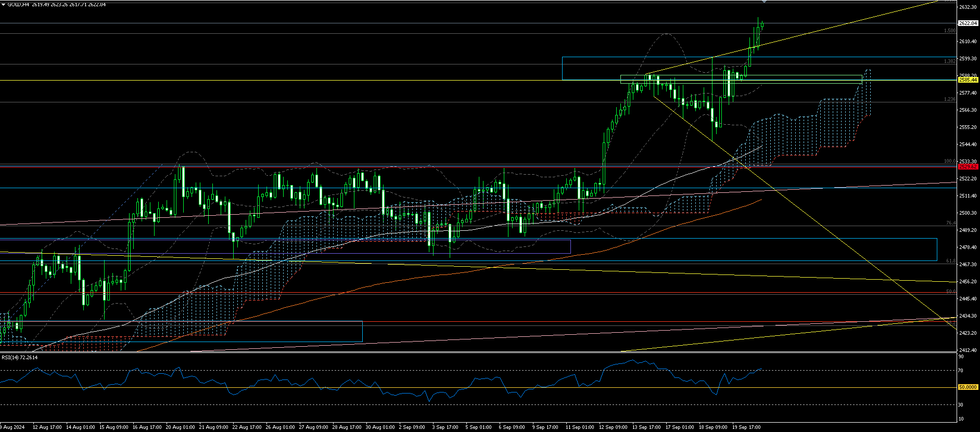The image size is (980, 432).
Task: Click the 6 Sep 09:00 time label
Action: click(x=512, y=427)
